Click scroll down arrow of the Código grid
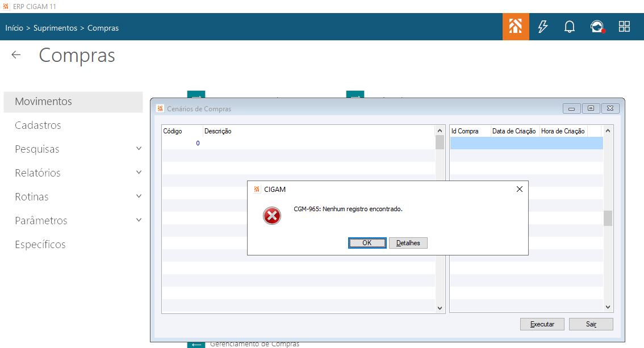This screenshot has height=348, width=644. pyautogui.click(x=440, y=308)
